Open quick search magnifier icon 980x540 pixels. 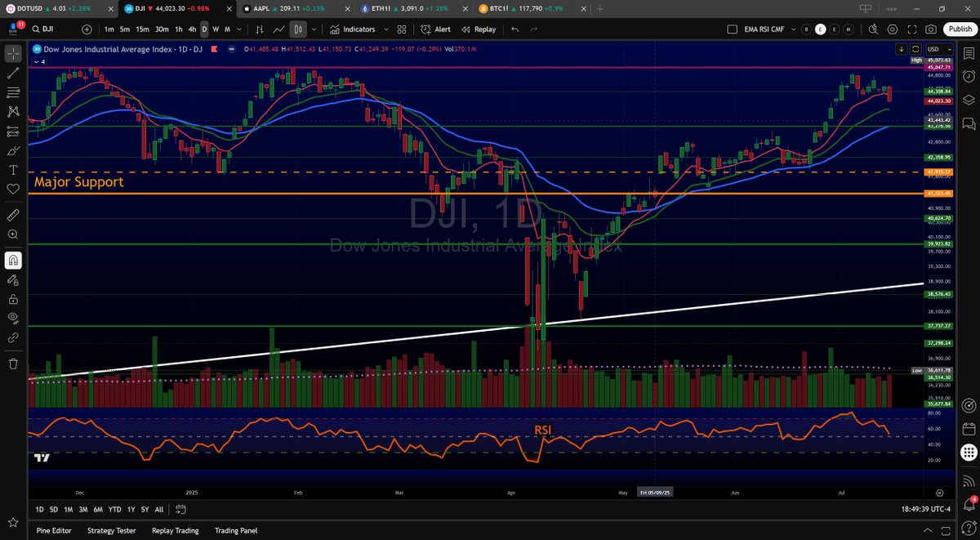873,29
